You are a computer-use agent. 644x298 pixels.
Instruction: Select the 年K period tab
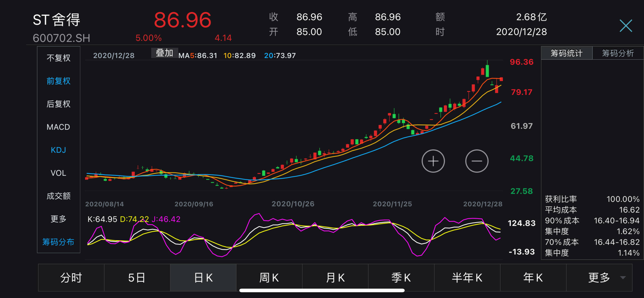tap(533, 278)
